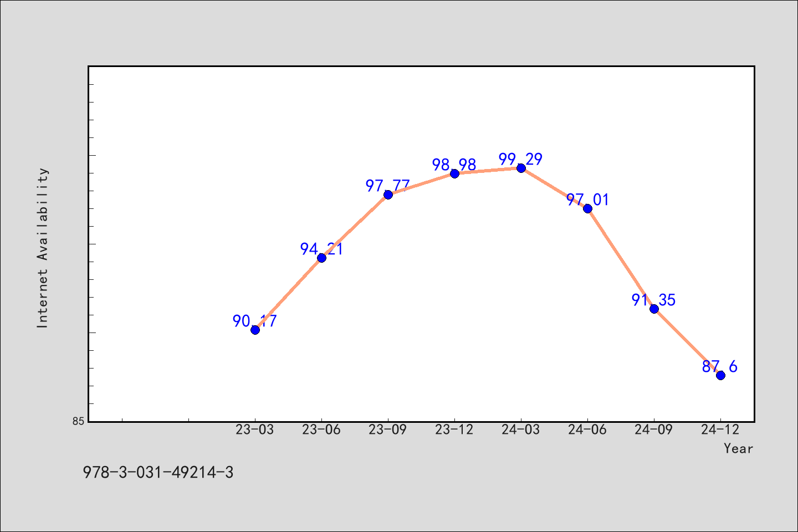Select the 24-09 x-axis label
Screen dimensions: 798x532
(x=654, y=430)
